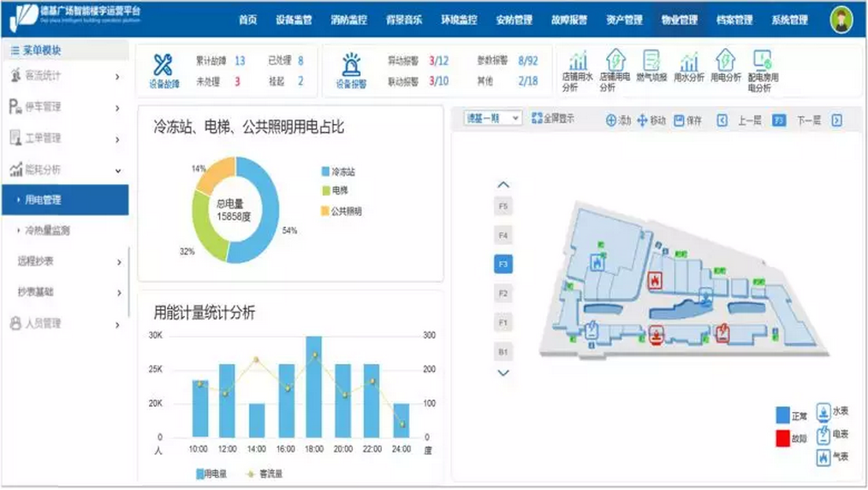The height and width of the screenshot is (490, 868).
Task: Expand the 客流统计 sidebar menu
Action: tap(64, 76)
